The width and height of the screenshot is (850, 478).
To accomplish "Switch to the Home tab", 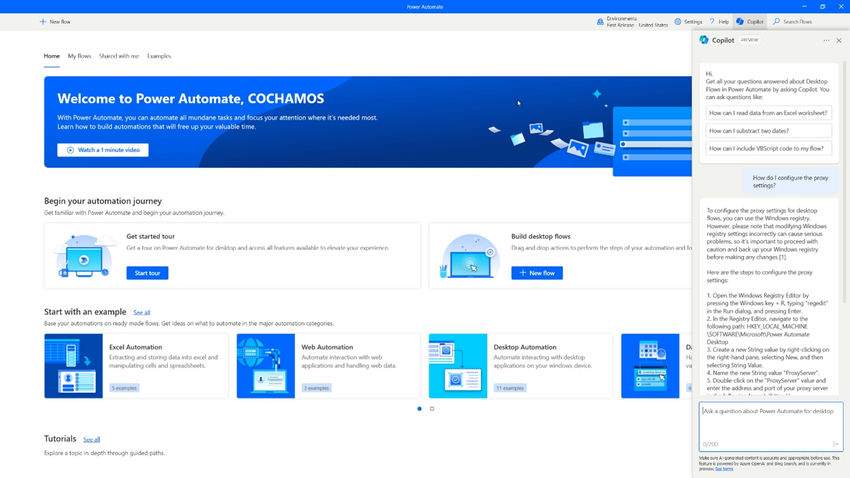I will (x=51, y=56).
